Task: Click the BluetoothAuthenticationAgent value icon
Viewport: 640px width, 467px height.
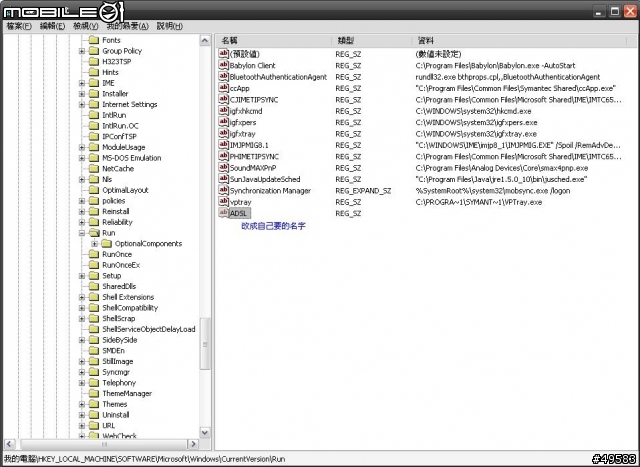Action: (223, 77)
